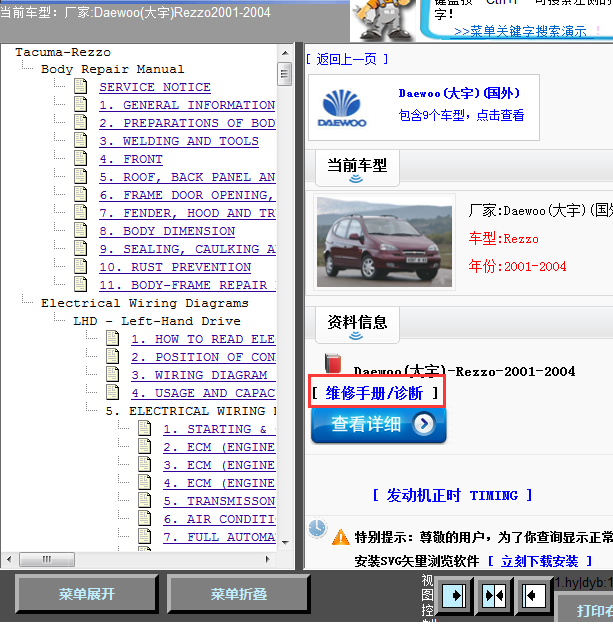Click page icon beside 3. WIRING DIAGRAM
The height and width of the screenshot is (627, 613).
112,375
